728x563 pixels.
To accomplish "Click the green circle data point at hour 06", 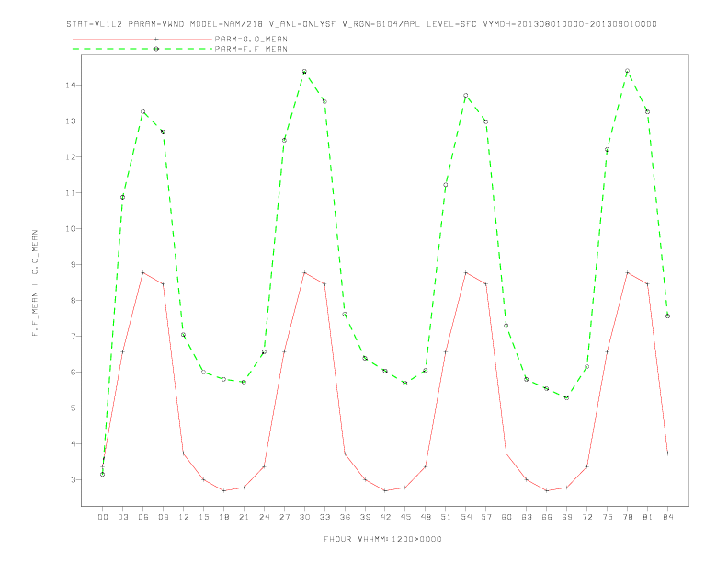I will pos(143,112).
